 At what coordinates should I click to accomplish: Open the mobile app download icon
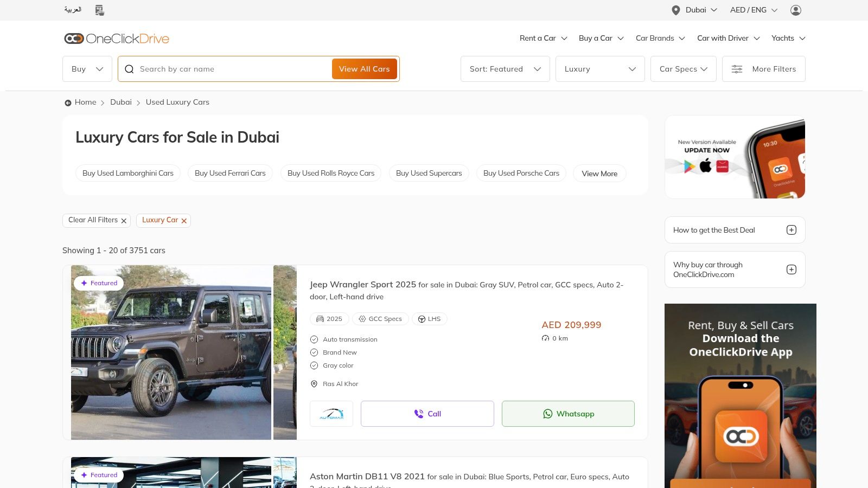point(100,10)
